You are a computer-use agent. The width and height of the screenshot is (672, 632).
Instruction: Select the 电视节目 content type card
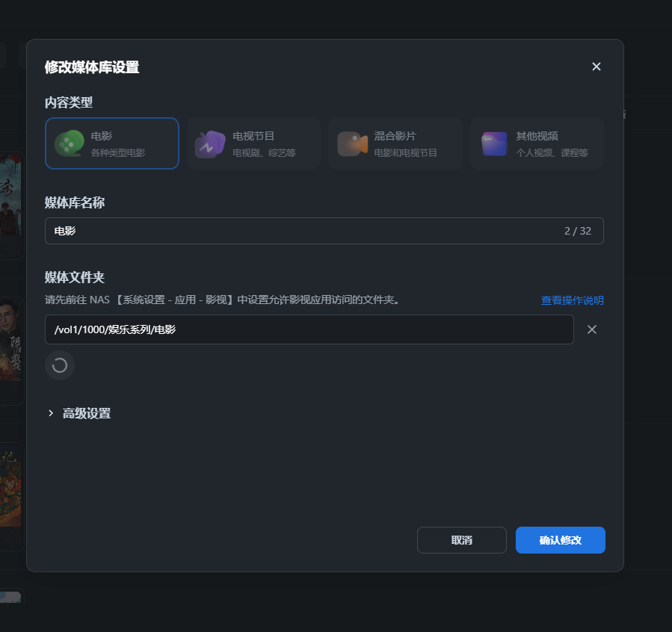coord(253,143)
